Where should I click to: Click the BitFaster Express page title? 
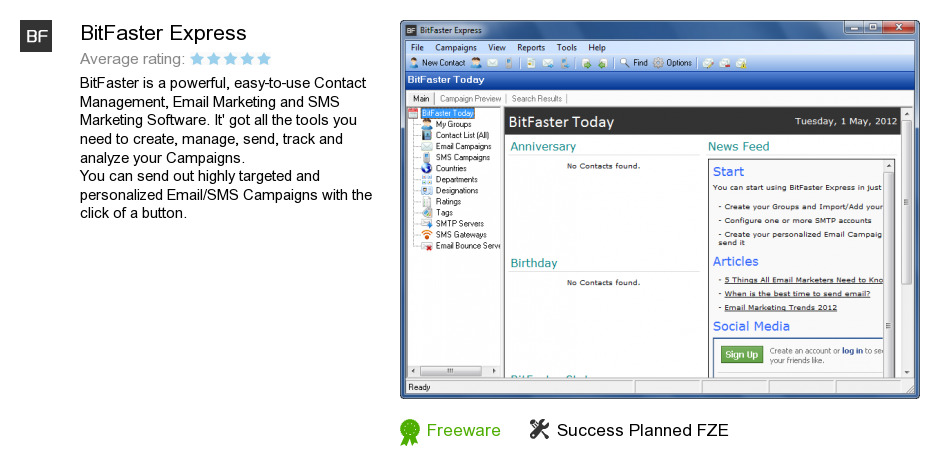click(x=163, y=33)
